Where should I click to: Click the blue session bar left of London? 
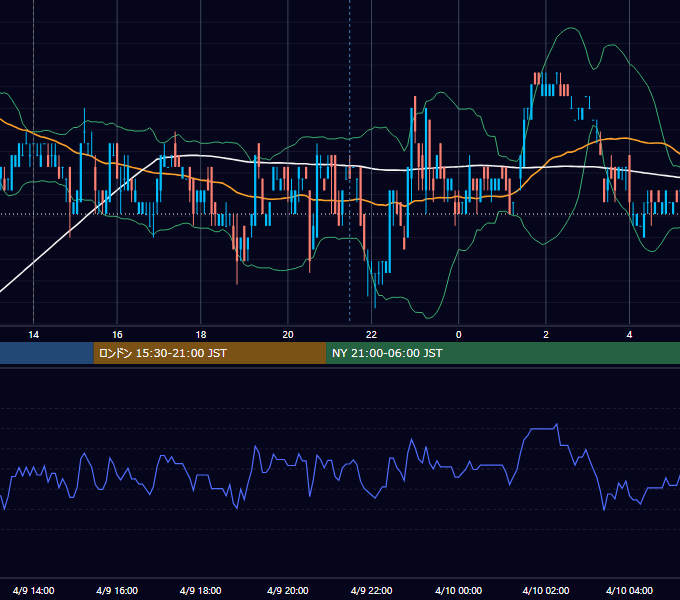(x=47, y=353)
